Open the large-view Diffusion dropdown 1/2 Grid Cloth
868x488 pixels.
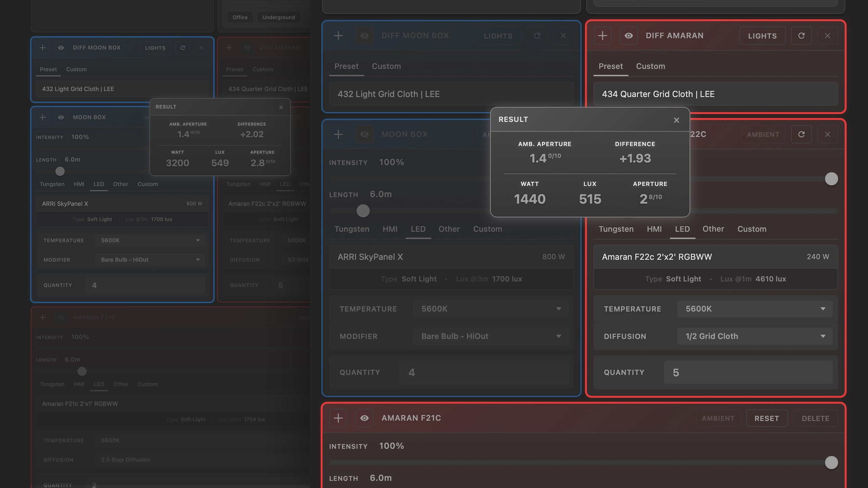pyautogui.click(x=755, y=336)
